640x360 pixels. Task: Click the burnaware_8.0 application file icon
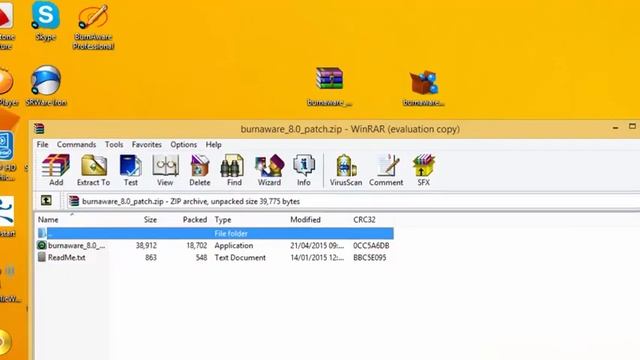[x=42, y=245]
